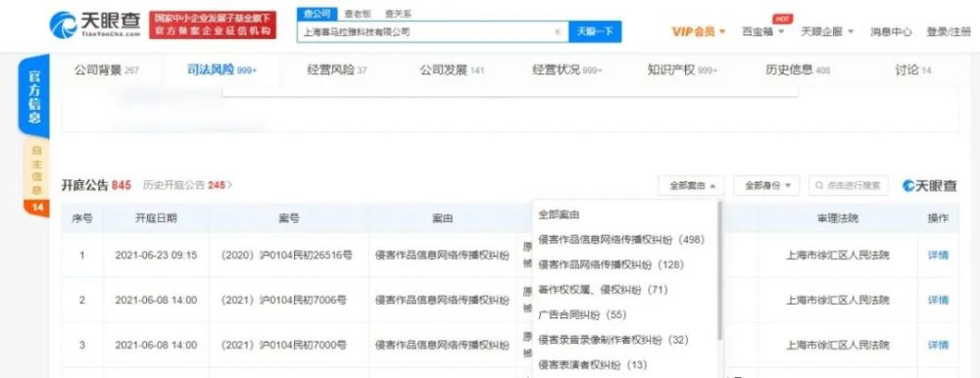
Task: Click case number (2020) 沪0104民初26516号
Action: tap(287, 255)
